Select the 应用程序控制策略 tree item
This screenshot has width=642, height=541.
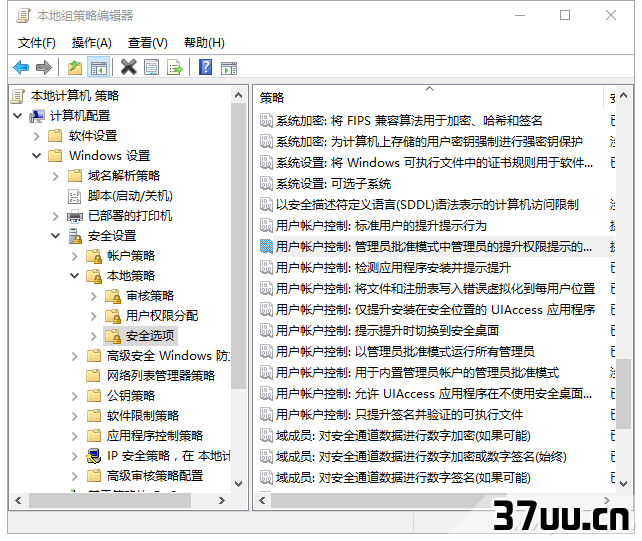pos(155,436)
